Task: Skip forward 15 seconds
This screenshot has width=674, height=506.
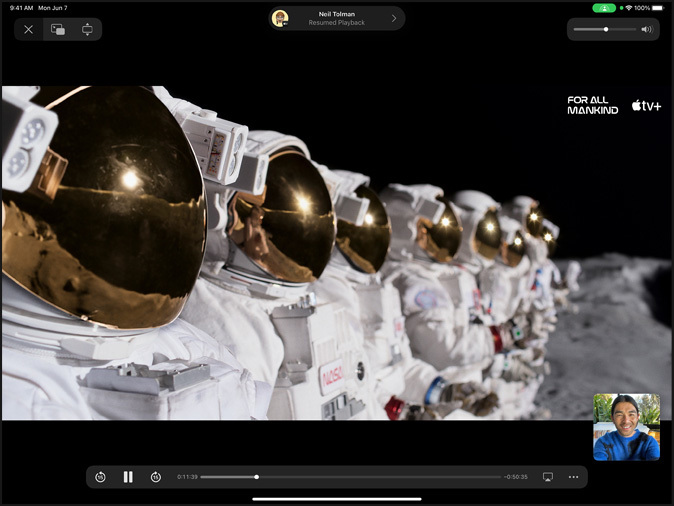Action: 156,477
